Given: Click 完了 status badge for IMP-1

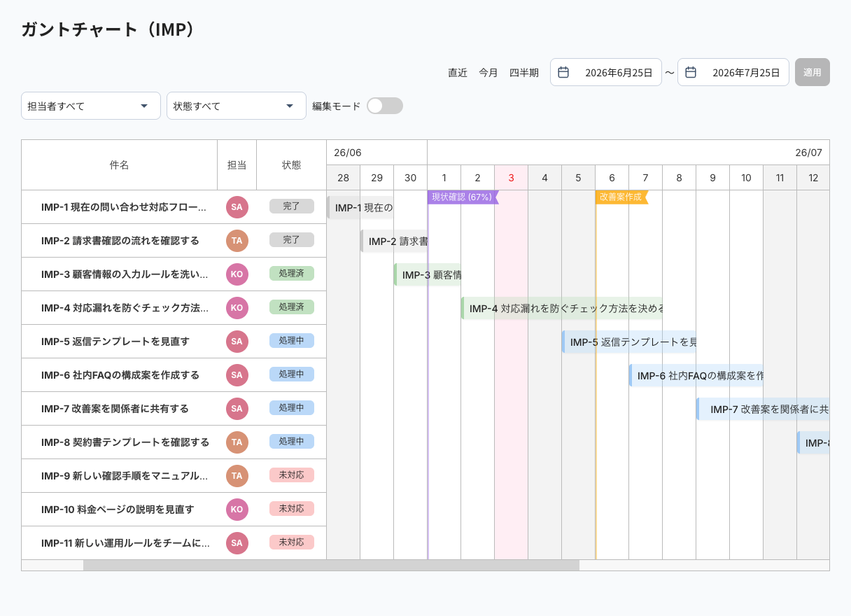Looking at the screenshot, I should (292, 206).
